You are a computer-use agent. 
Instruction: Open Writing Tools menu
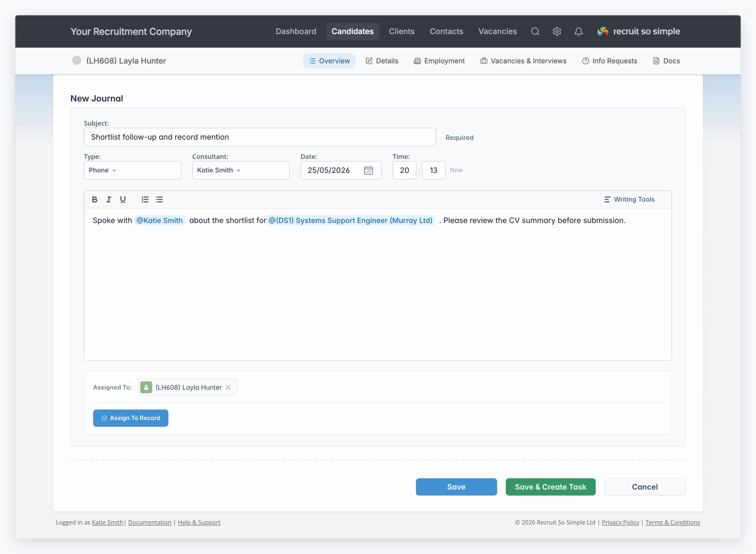coord(629,200)
